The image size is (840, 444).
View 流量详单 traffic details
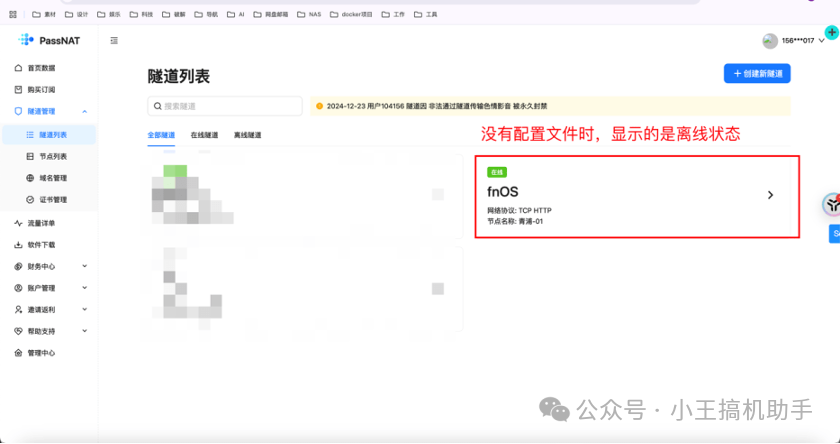[41, 222]
